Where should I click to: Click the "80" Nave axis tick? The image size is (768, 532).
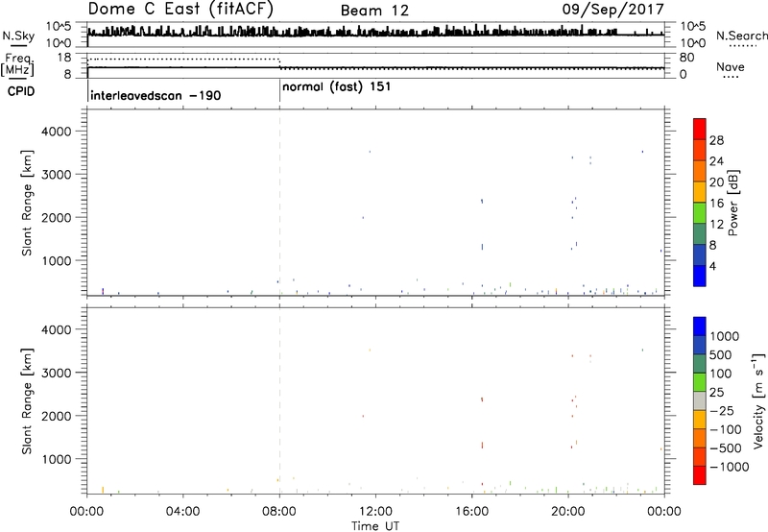[x=686, y=58]
